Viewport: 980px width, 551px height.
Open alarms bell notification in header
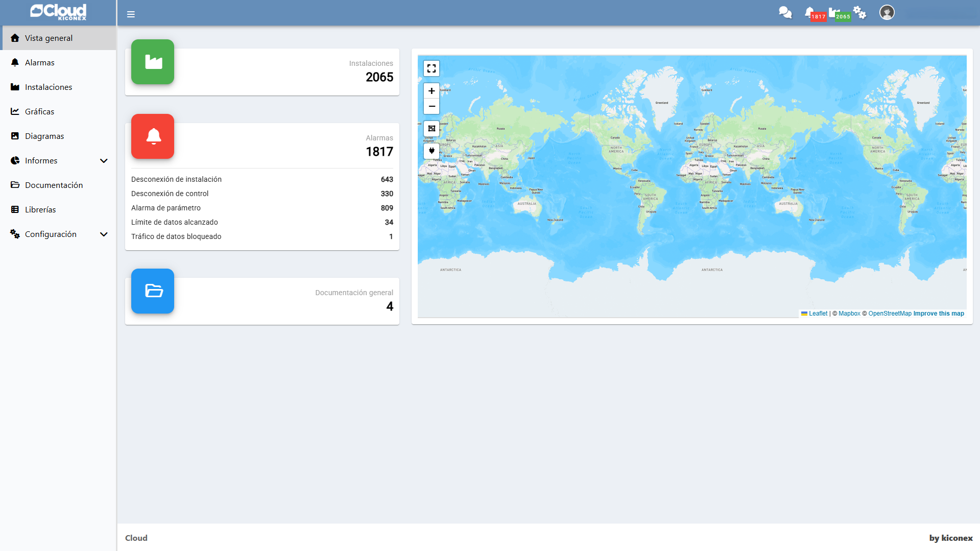pyautogui.click(x=809, y=12)
